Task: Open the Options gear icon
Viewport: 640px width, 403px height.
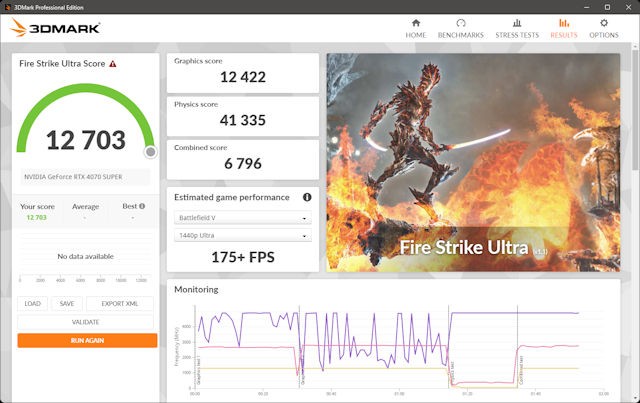Action: (x=604, y=23)
